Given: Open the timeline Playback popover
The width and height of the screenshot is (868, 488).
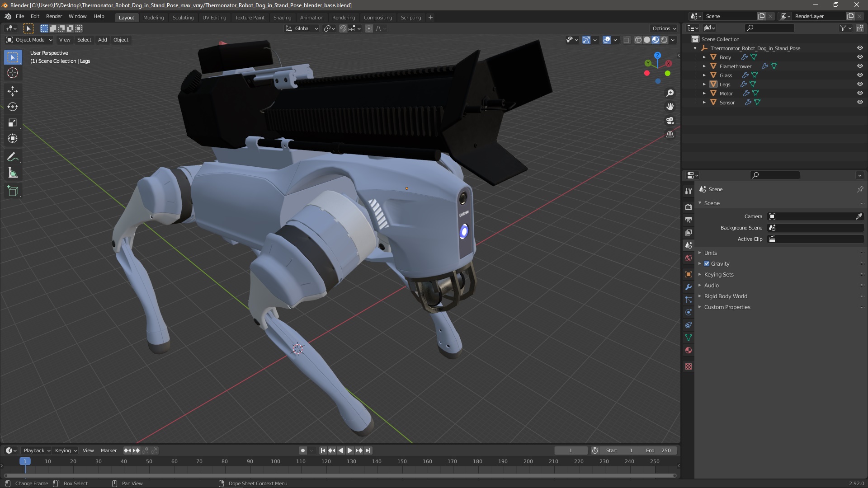Looking at the screenshot, I should pos(36,450).
